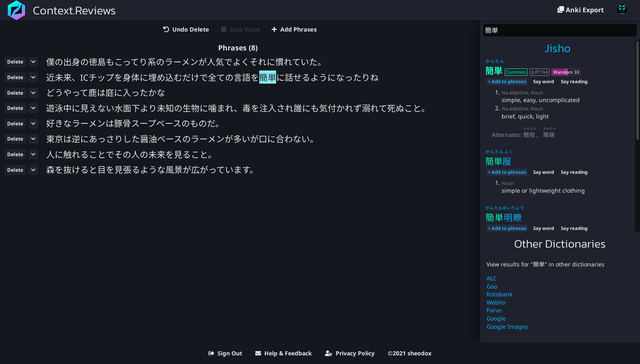Delete the phrase about 徳島 ramen
640x364 pixels.
point(15,62)
